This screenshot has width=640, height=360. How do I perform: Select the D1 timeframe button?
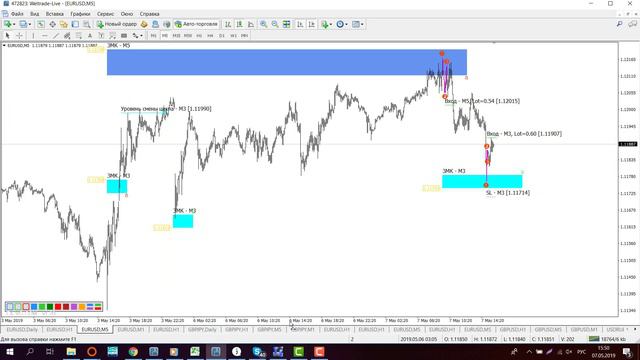tap(222, 36)
